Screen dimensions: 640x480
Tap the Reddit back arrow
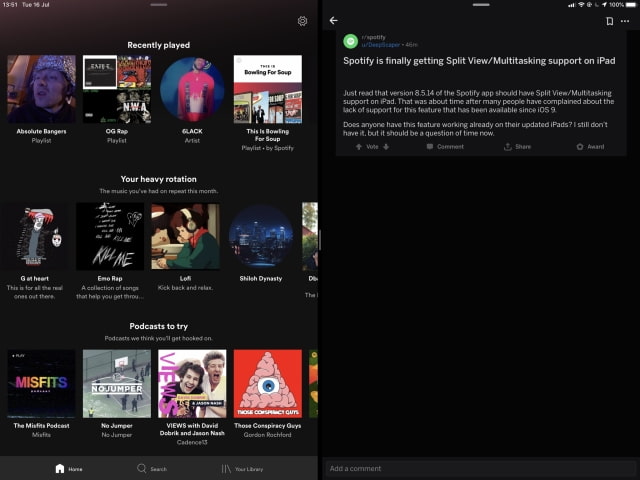pyautogui.click(x=334, y=20)
